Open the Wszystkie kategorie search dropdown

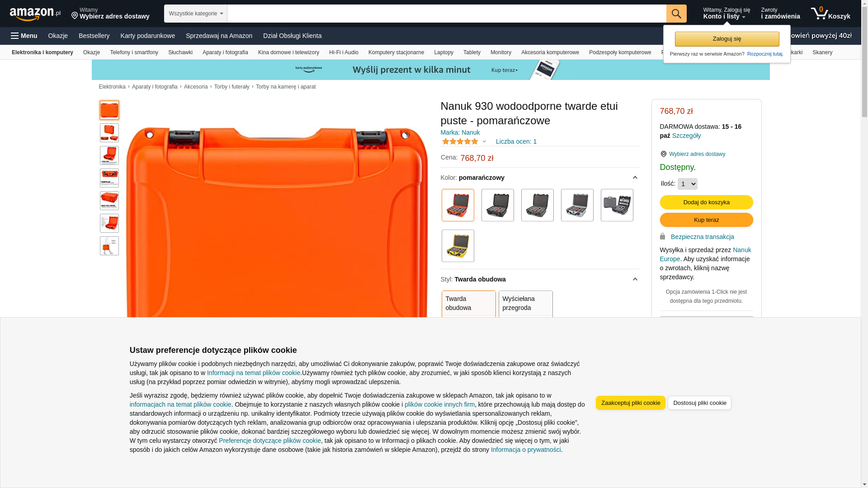(196, 14)
